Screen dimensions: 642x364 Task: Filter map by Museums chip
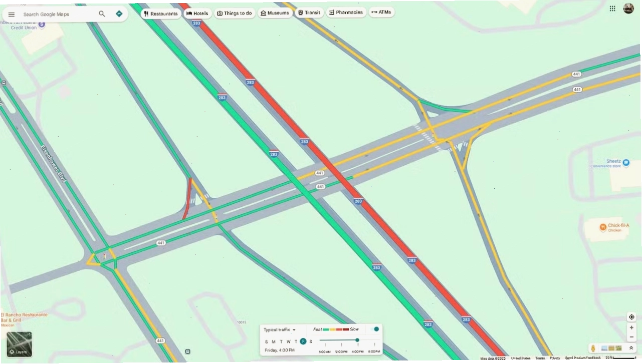pyautogui.click(x=275, y=13)
